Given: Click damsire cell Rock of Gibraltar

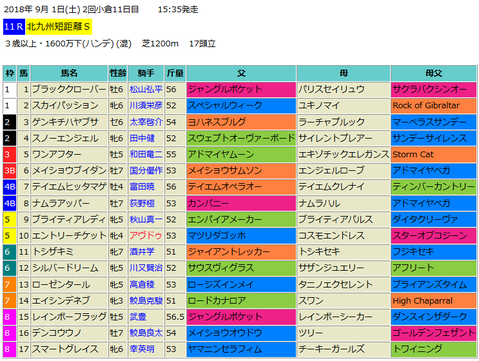Looking at the screenshot, I should (434, 106).
